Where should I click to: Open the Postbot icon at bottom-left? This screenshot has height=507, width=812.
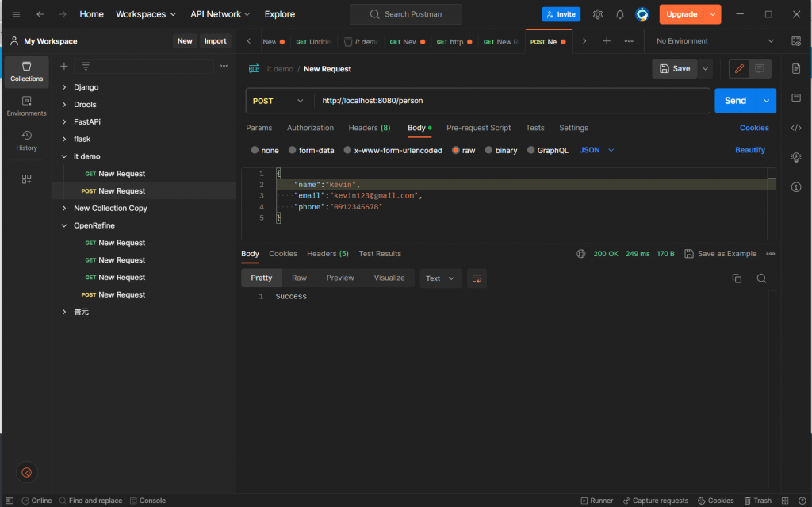[26, 472]
